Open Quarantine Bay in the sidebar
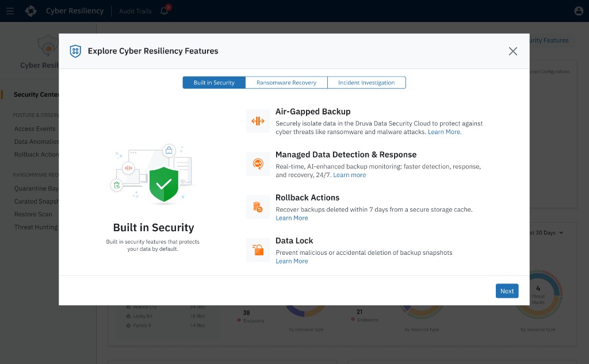This screenshot has height=364, width=589. click(36, 189)
